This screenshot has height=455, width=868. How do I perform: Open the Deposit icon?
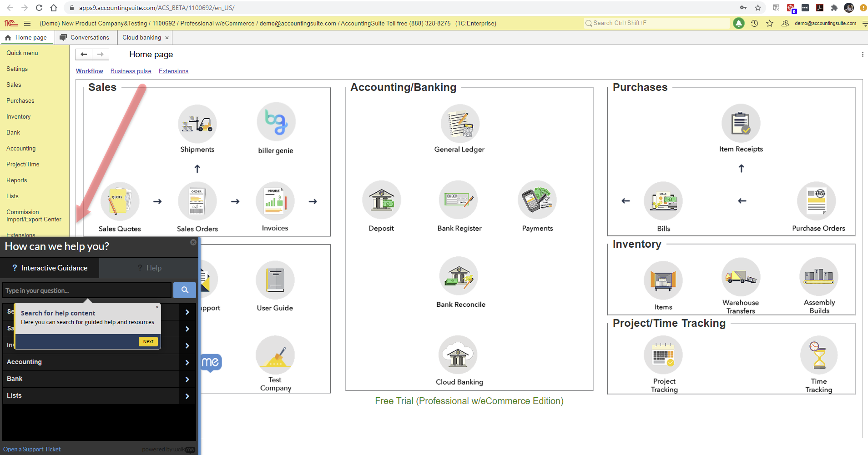[381, 200]
